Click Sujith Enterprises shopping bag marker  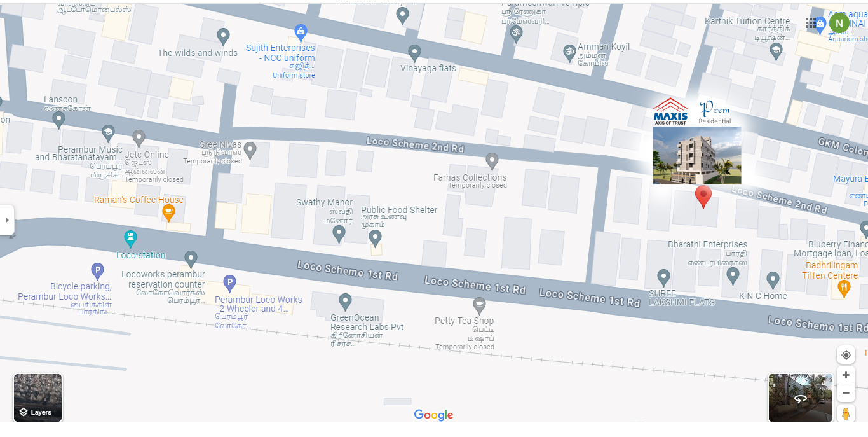[x=301, y=32]
